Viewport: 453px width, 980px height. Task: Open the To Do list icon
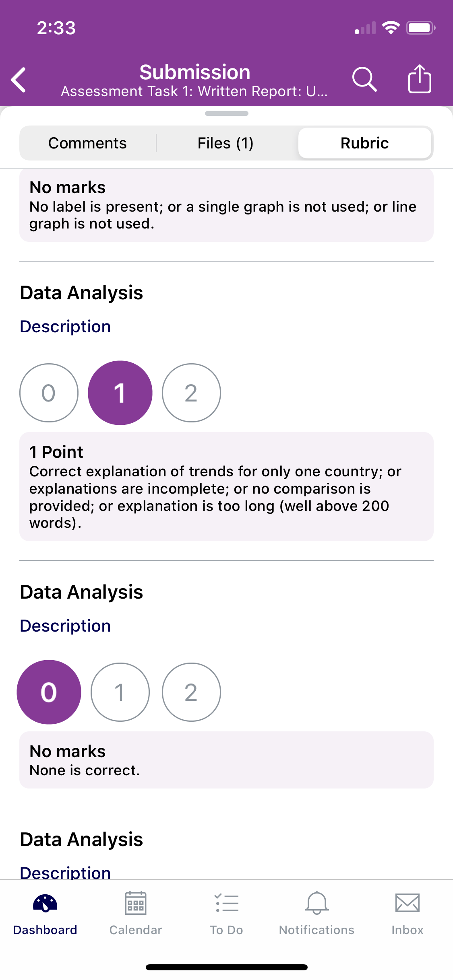(x=226, y=904)
